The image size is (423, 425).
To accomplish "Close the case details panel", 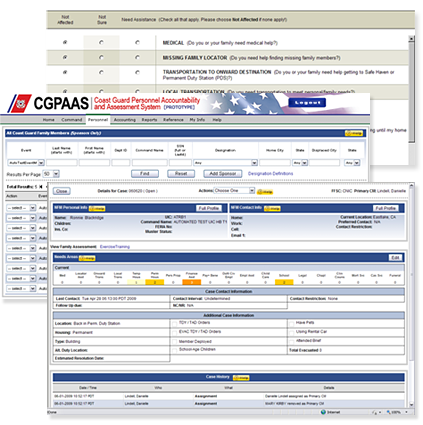I will click(x=62, y=191).
